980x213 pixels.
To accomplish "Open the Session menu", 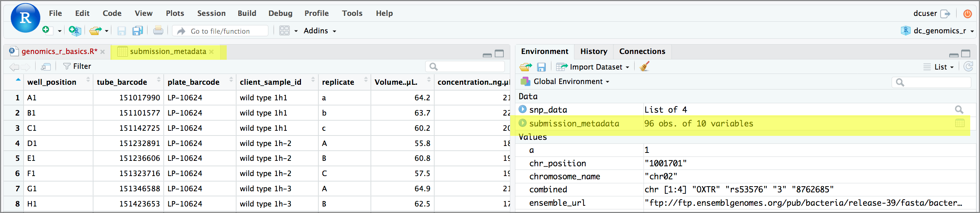I will click(x=211, y=13).
